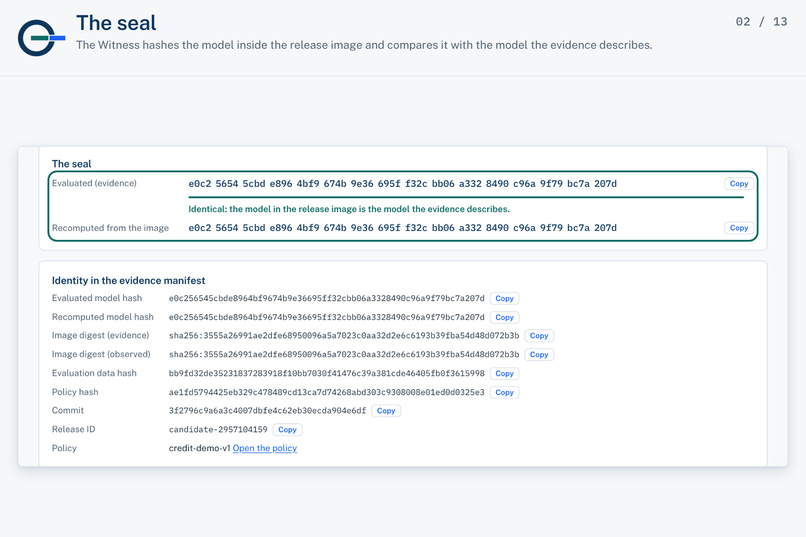The image size is (806, 537).
Task: Click the policy name credit-demo-v1
Action: [x=199, y=448]
